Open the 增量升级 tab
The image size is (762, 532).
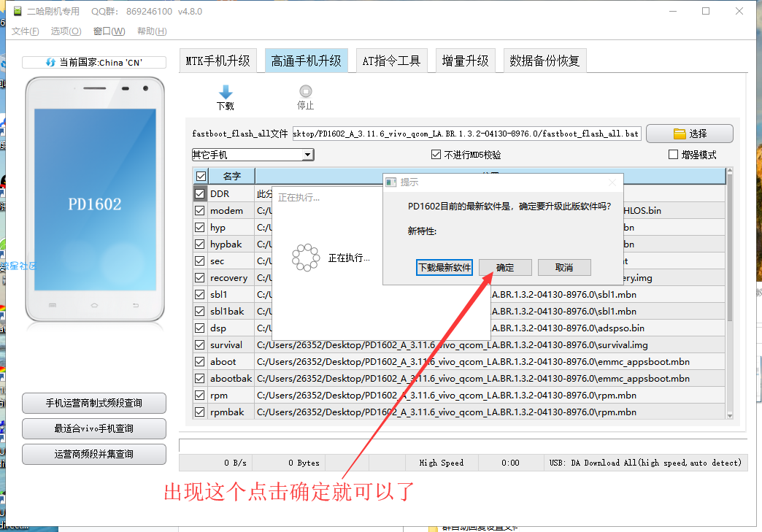click(465, 61)
